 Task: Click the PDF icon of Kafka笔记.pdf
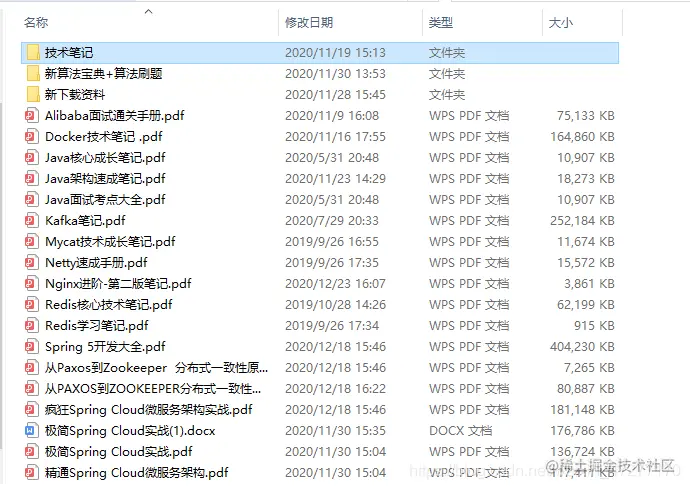[31, 221]
